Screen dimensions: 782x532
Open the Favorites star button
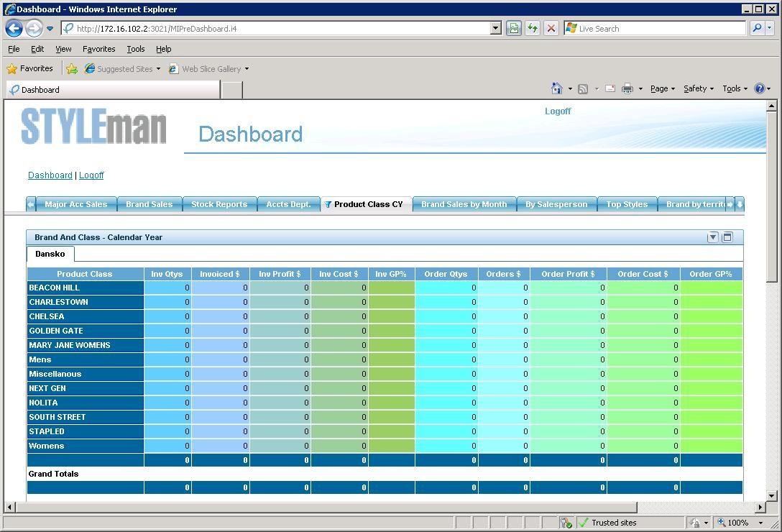pos(30,68)
